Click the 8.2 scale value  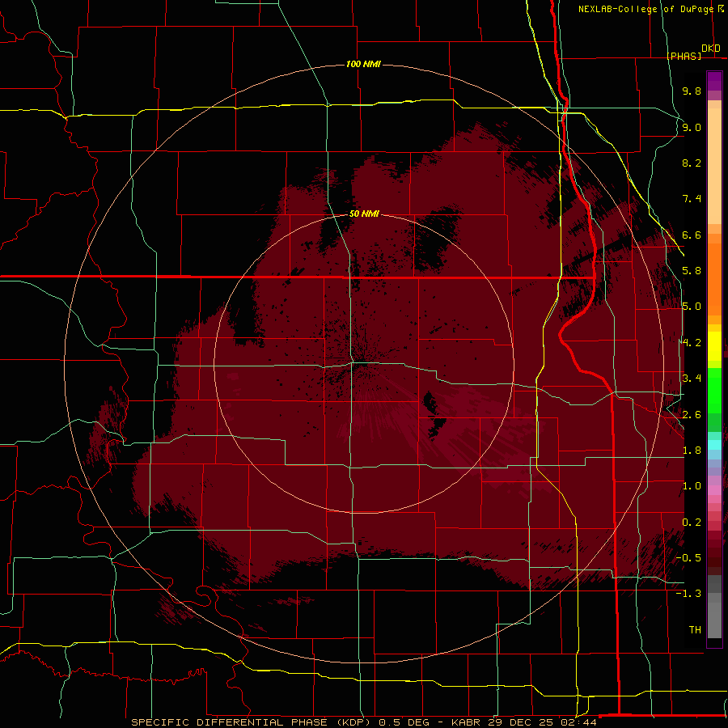692,163
